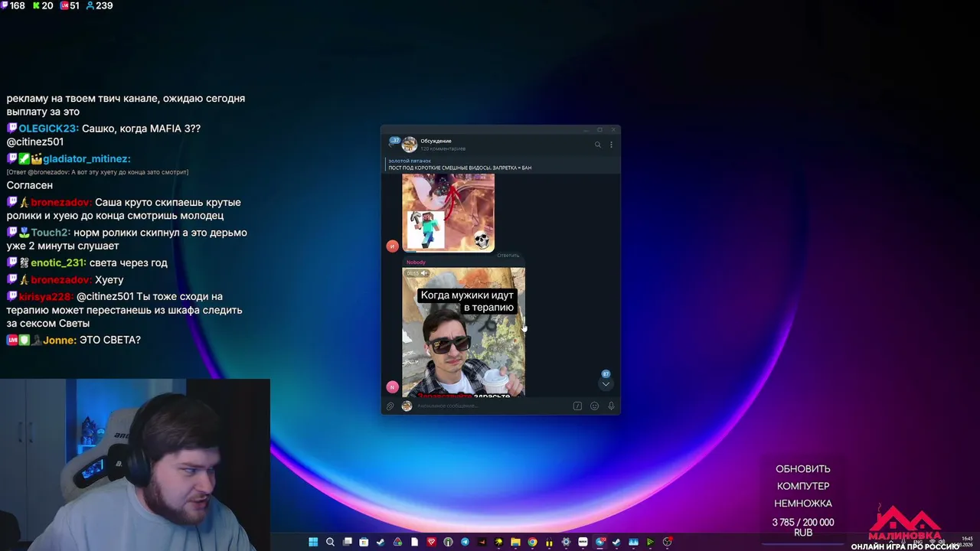Attach a file with the paperclip icon

click(390, 406)
